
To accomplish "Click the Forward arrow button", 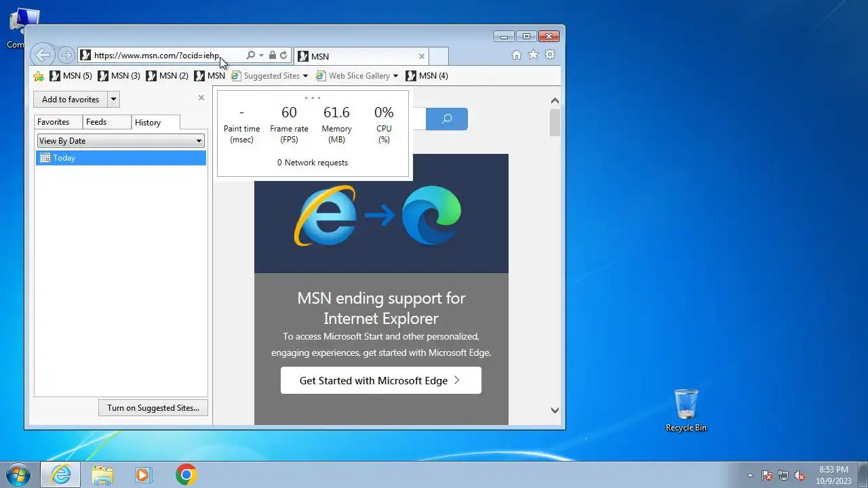I will [66, 55].
